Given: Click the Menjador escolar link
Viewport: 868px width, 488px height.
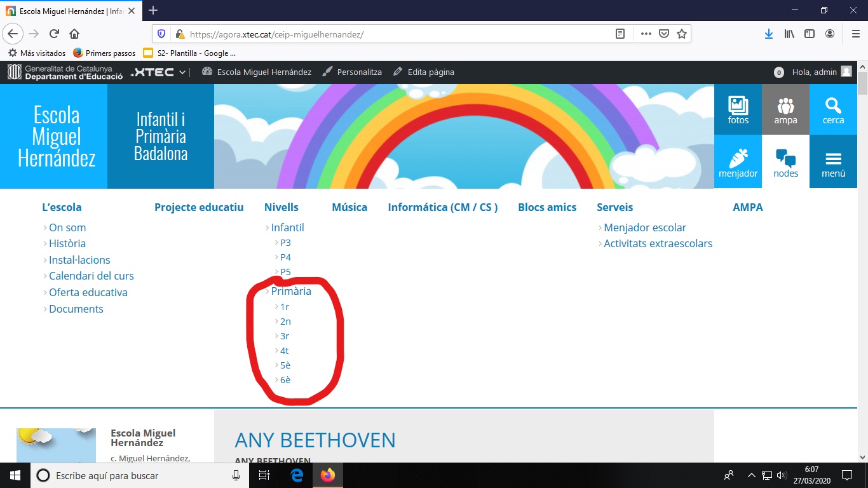Looking at the screenshot, I should click(x=644, y=227).
